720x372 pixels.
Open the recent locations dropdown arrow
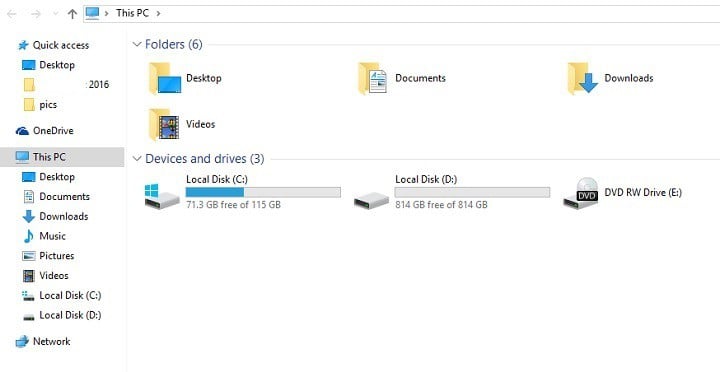pyautogui.click(x=56, y=14)
